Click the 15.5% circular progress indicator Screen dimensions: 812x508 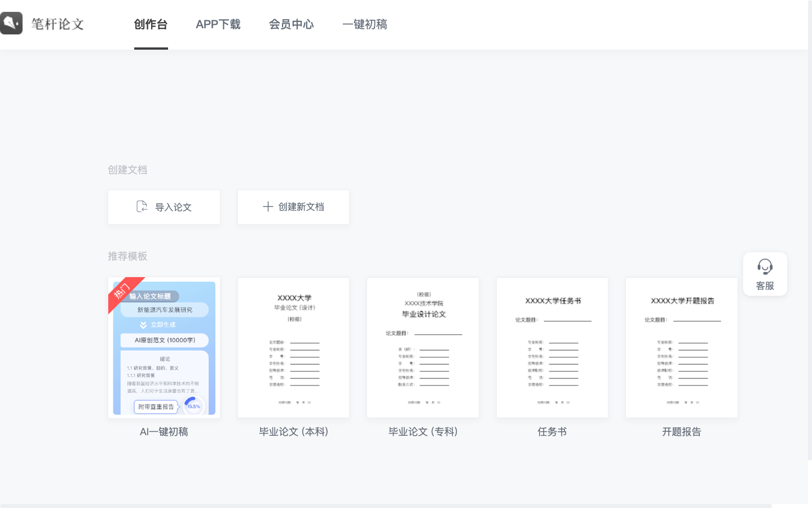pos(193,406)
